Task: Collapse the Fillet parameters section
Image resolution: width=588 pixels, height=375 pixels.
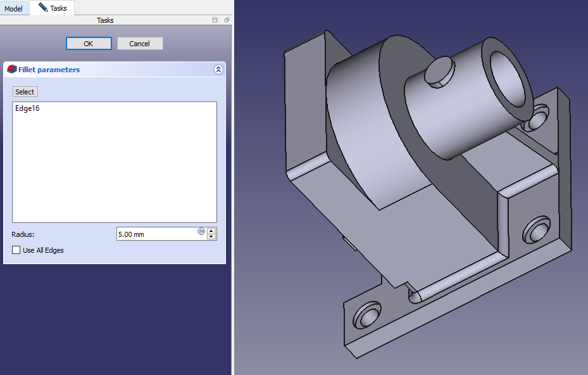Action: click(218, 70)
